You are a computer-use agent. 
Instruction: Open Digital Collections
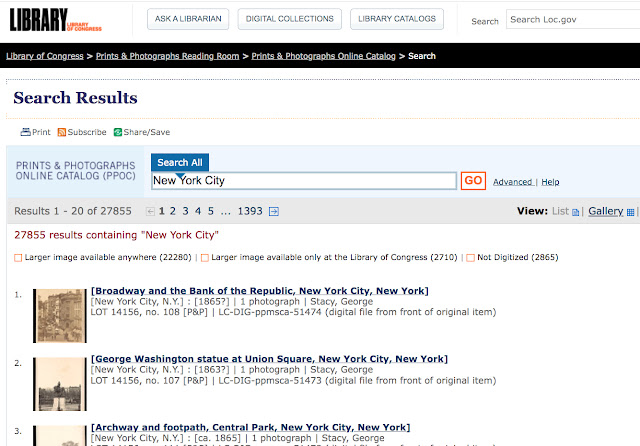click(290, 19)
